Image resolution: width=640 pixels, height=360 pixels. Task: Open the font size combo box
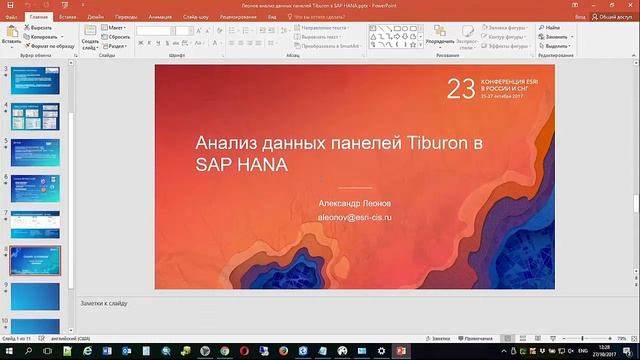[184, 31]
